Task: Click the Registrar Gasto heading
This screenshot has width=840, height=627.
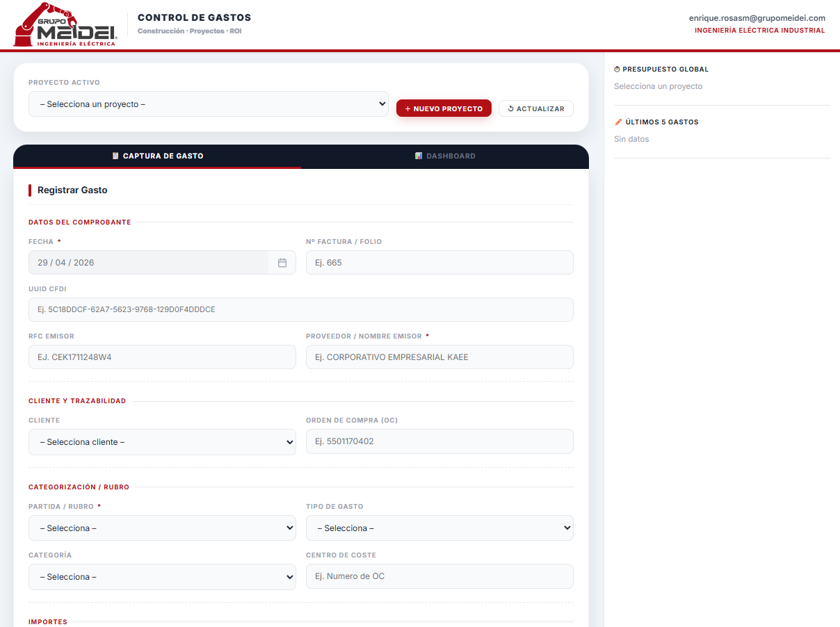Action: coord(72,190)
